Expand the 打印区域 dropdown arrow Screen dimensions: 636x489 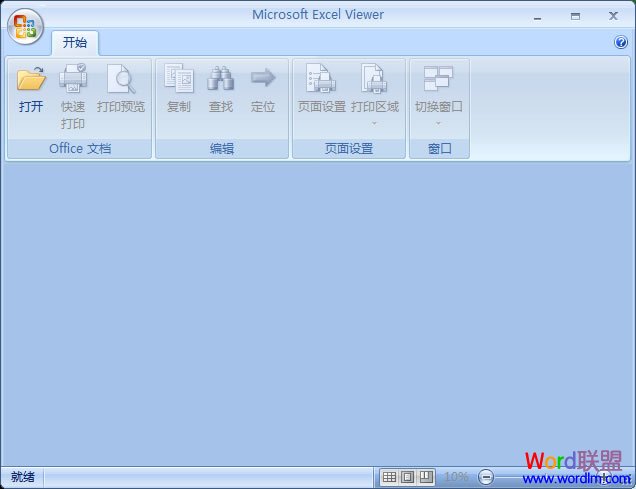click(374, 123)
